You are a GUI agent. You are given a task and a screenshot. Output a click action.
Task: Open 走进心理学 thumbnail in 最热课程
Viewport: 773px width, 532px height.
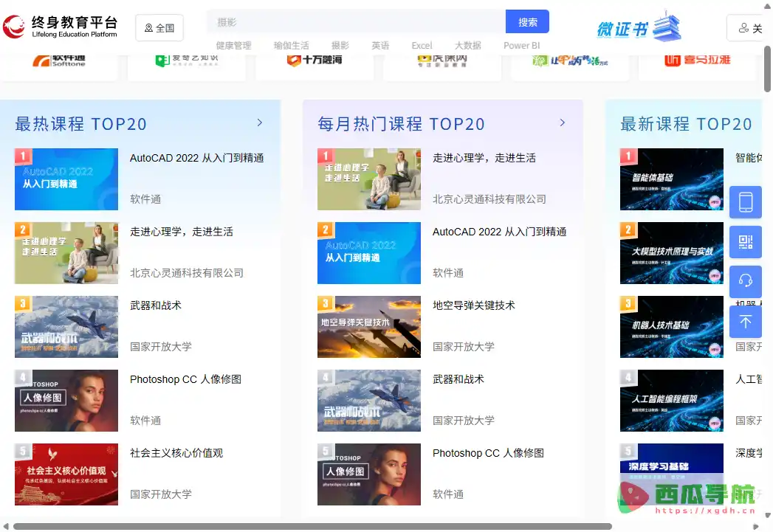66,253
